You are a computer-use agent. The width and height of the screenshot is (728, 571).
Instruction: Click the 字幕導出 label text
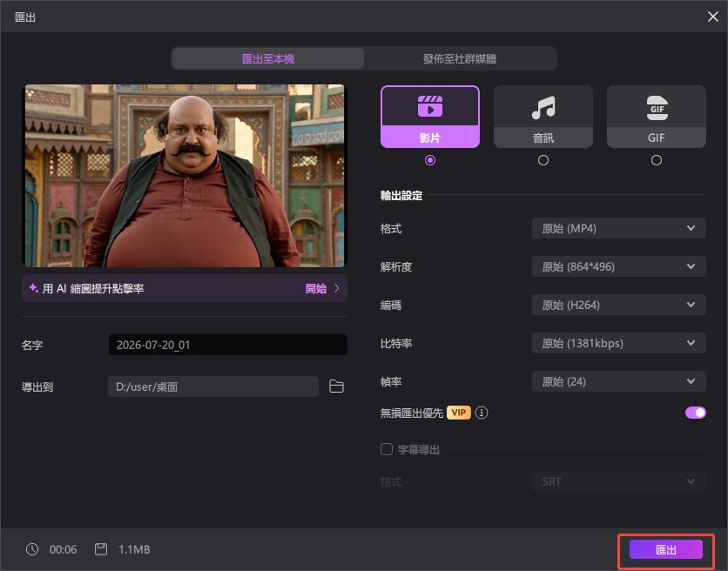(x=418, y=449)
